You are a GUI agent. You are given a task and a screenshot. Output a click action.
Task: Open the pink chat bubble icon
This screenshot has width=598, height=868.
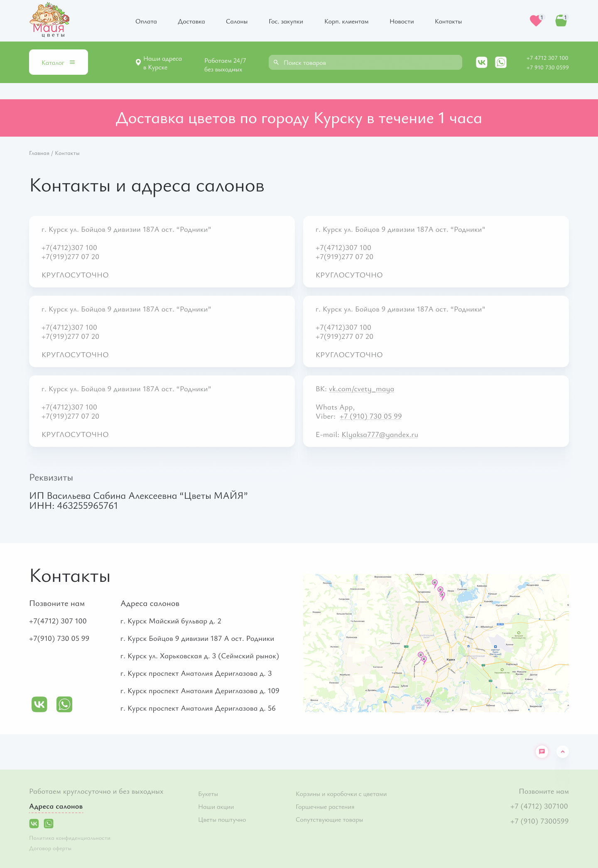(542, 751)
